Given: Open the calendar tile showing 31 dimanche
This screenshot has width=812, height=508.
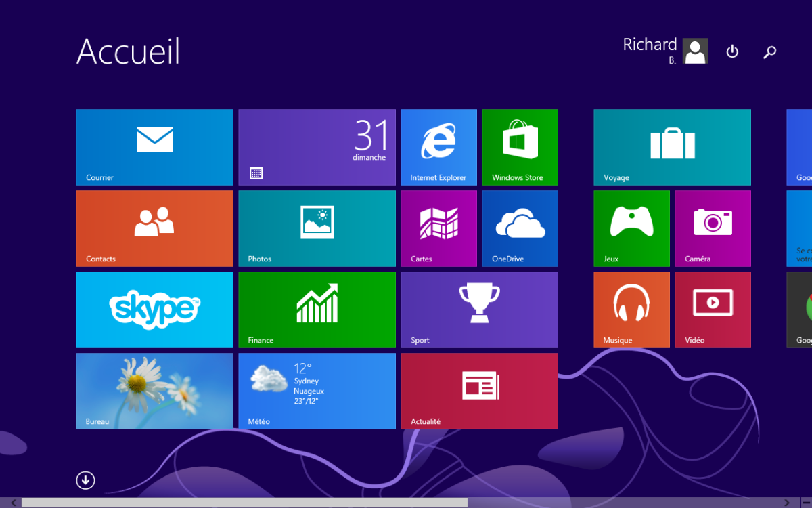Looking at the screenshot, I should point(317,147).
